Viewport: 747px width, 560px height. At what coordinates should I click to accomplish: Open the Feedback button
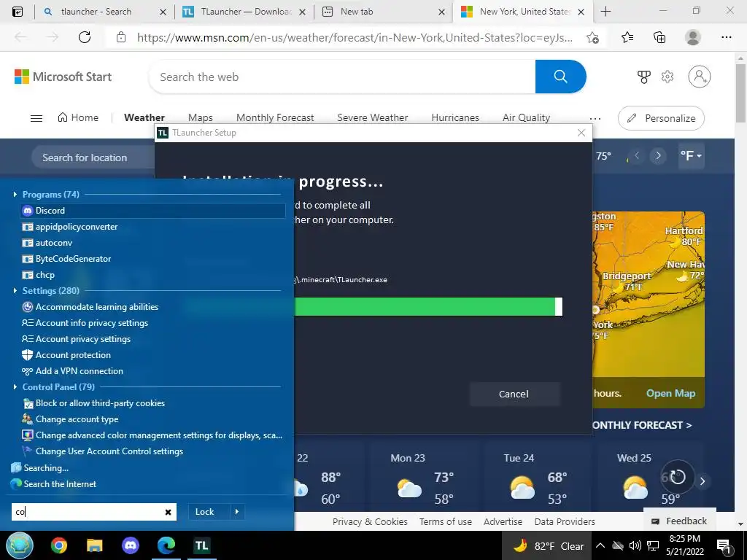[679, 521]
